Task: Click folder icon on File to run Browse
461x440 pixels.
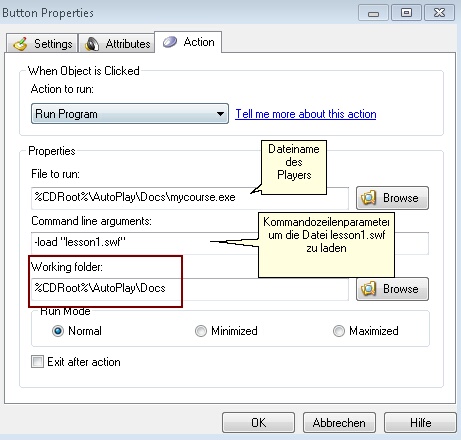Action: 369,198
